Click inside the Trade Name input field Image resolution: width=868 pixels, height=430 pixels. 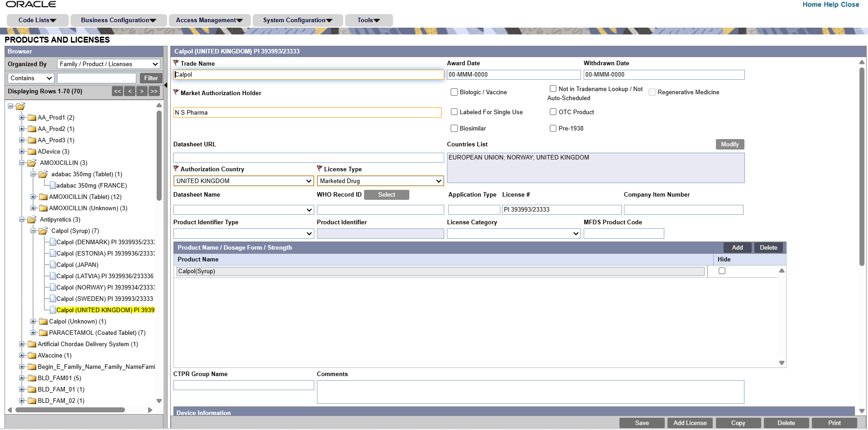tap(308, 74)
